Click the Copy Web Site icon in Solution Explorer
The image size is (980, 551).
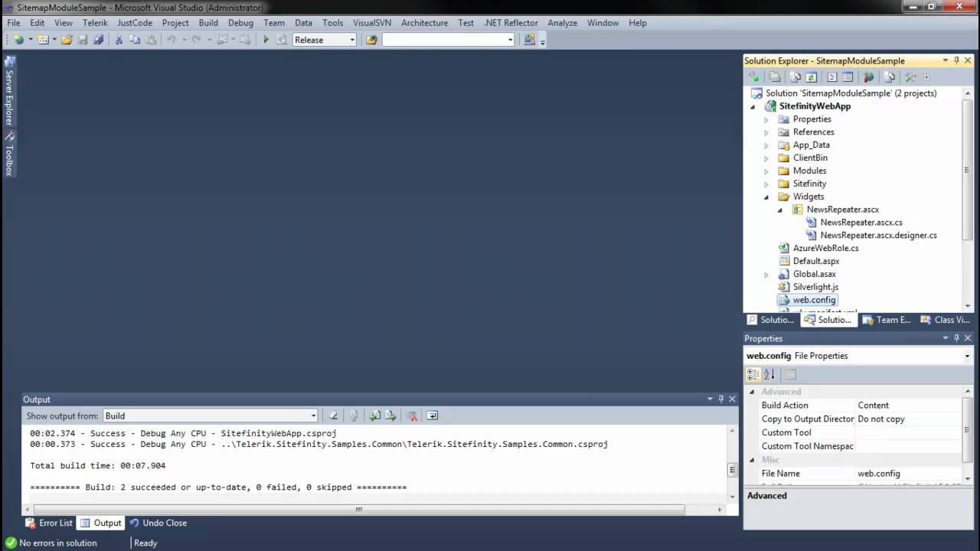click(x=889, y=77)
